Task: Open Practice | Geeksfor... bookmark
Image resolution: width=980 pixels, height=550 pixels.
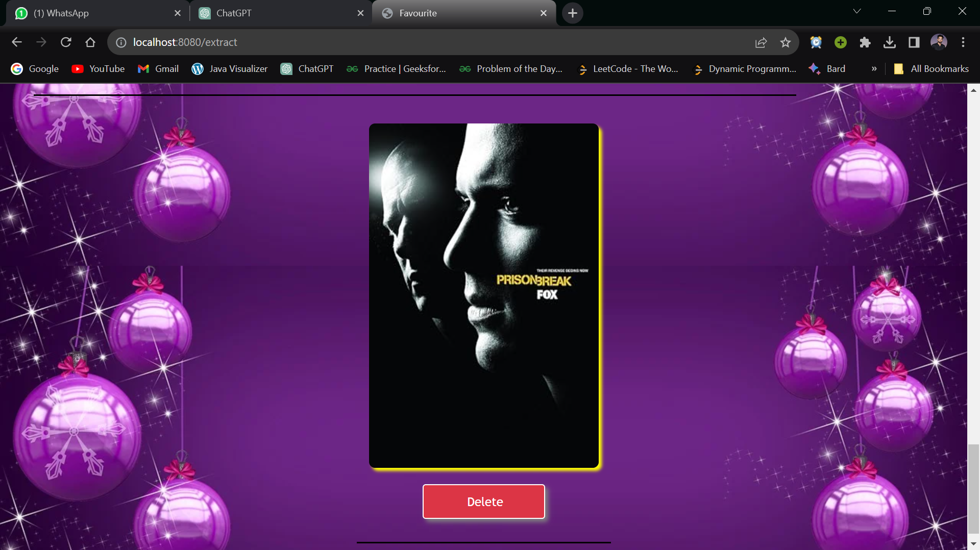Action: click(x=396, y=69)
